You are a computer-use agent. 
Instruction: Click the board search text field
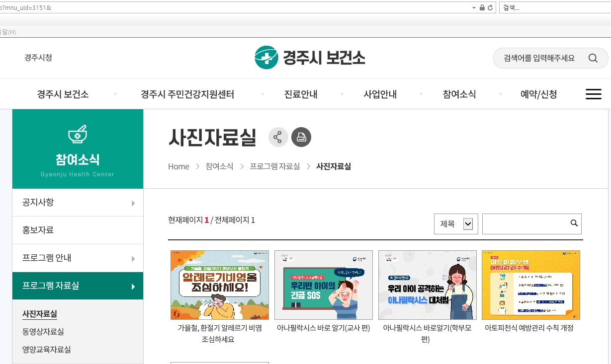(524, 224)
